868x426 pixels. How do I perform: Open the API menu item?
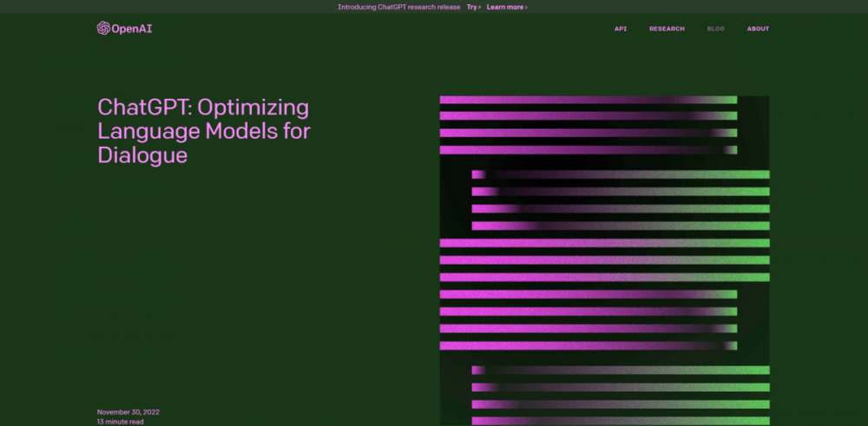point(621,29)
